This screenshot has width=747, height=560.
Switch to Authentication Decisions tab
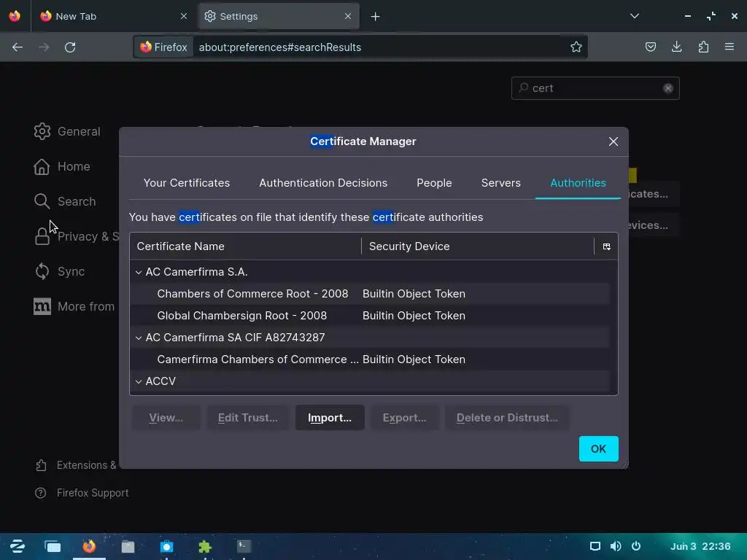coord(323,183)
